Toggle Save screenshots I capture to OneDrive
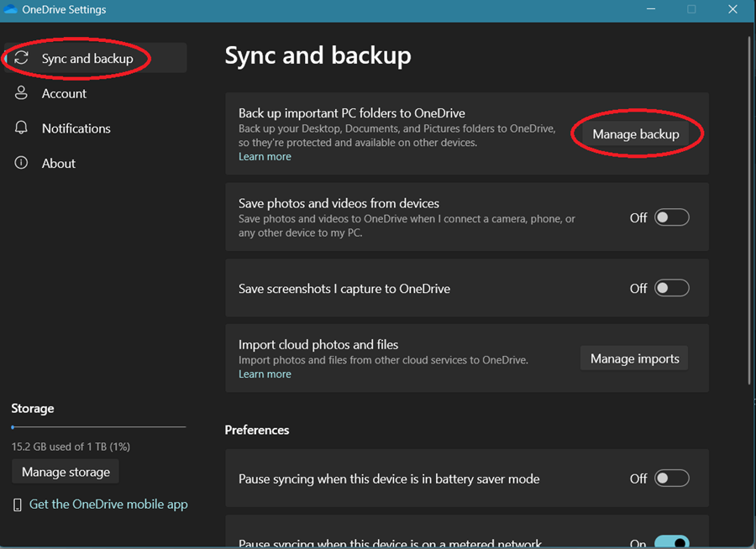The width and height of the screenshot is (756, 549). pos(672,288)
